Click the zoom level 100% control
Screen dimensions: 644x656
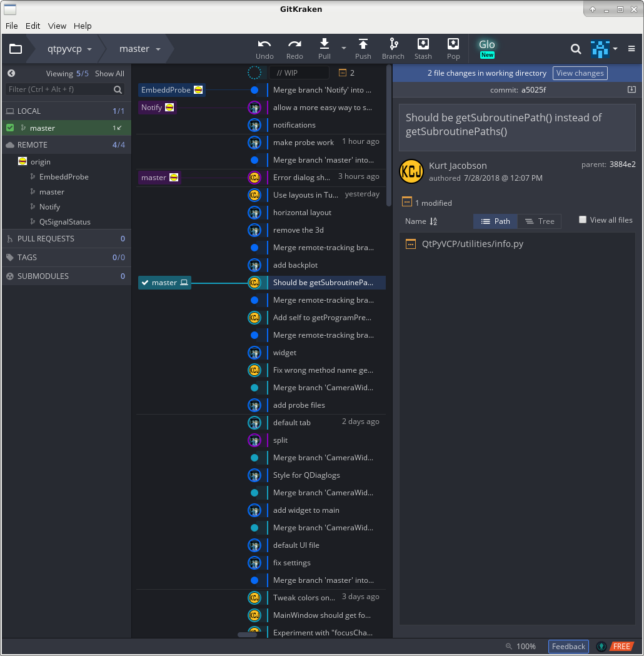pos(526,647)
